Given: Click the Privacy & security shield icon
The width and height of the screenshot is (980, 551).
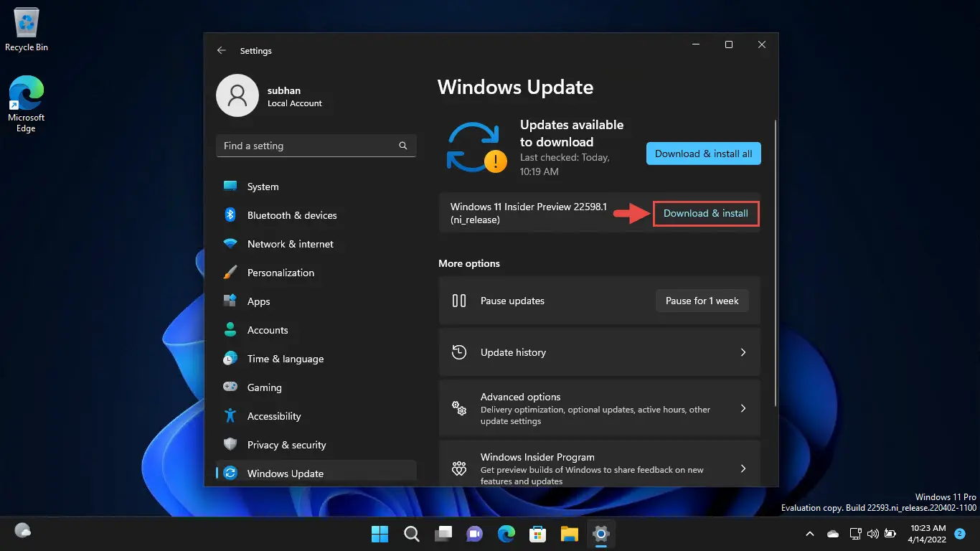Looking at the screenshot, I should click(230, 445).
